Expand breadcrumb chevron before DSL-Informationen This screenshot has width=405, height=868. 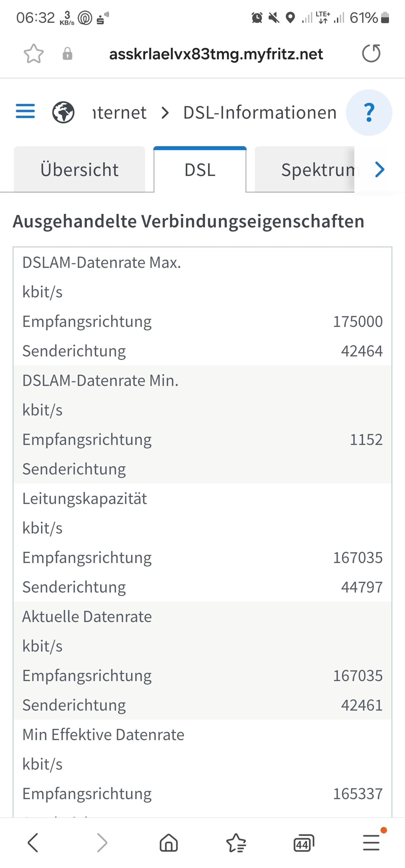(165, 112)
